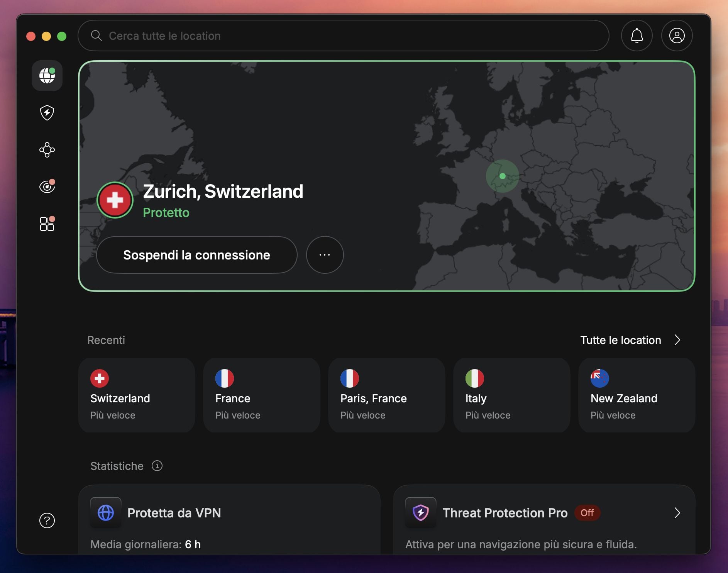Click Sospendi la connessione button

(x=197, y=255)
